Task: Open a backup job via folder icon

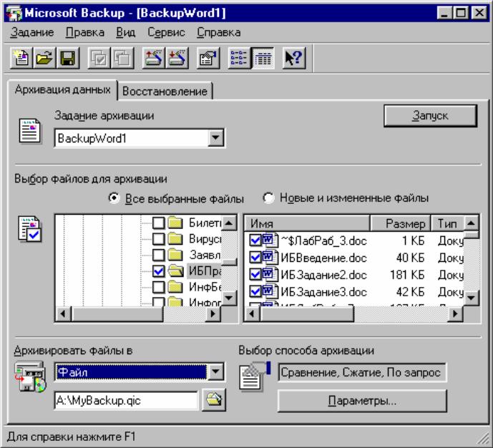Action: [44, 58]
